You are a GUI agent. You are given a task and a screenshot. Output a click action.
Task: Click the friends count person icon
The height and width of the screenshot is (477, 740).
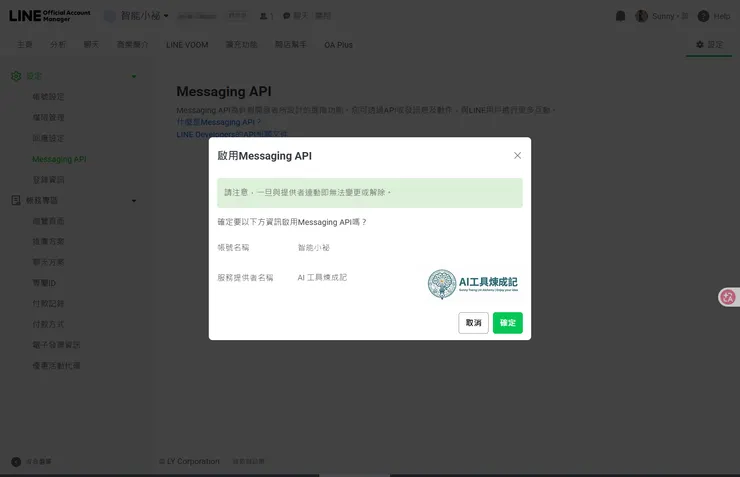click(263, 16)
